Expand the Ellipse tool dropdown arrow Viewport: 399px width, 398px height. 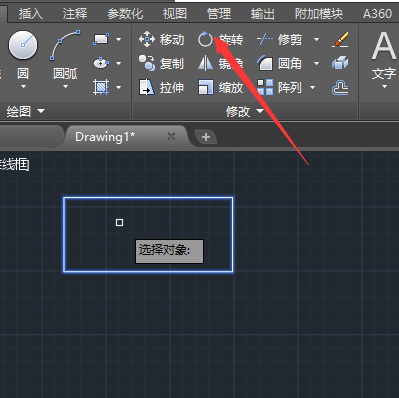[119, 63]
